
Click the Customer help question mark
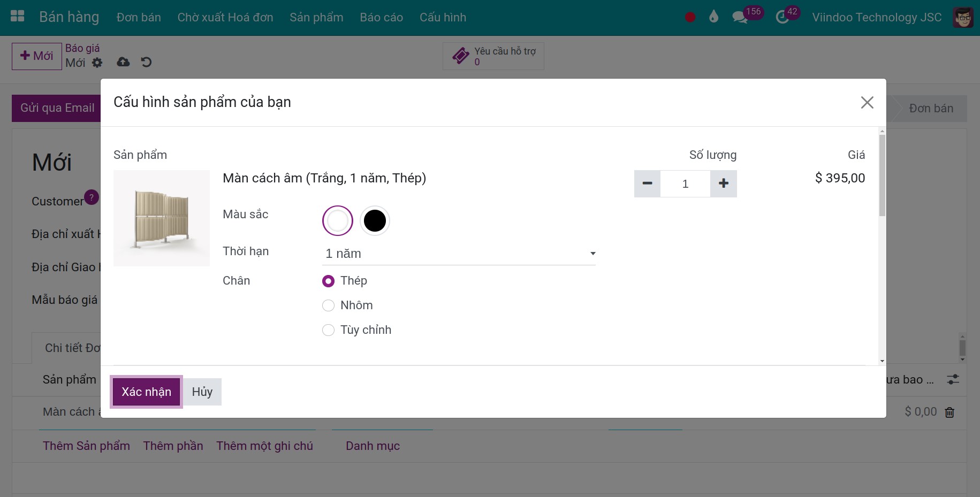tap(92, 197)
